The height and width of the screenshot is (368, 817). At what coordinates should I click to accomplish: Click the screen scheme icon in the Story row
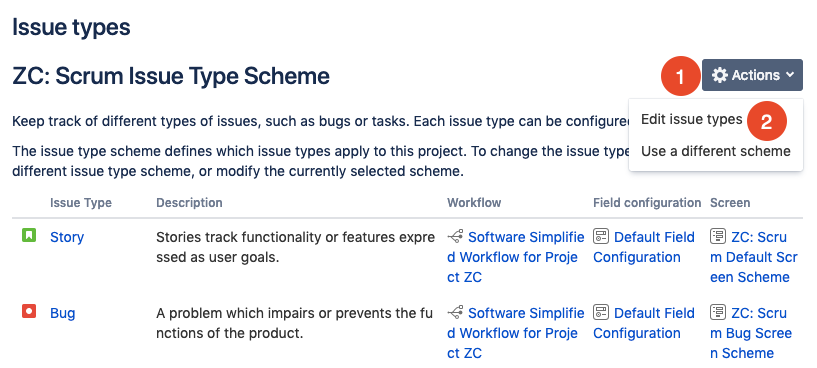[x=718, y=237]
